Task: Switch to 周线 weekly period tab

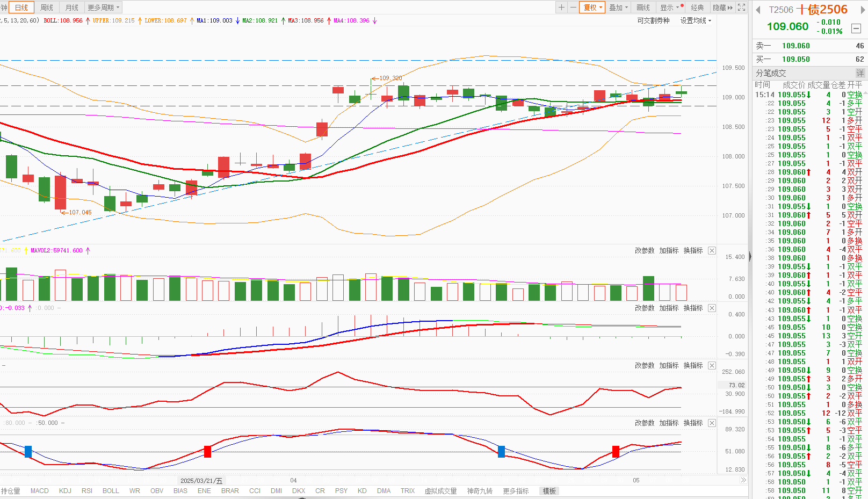Action: pyautogui.click(x=47, y=8)
